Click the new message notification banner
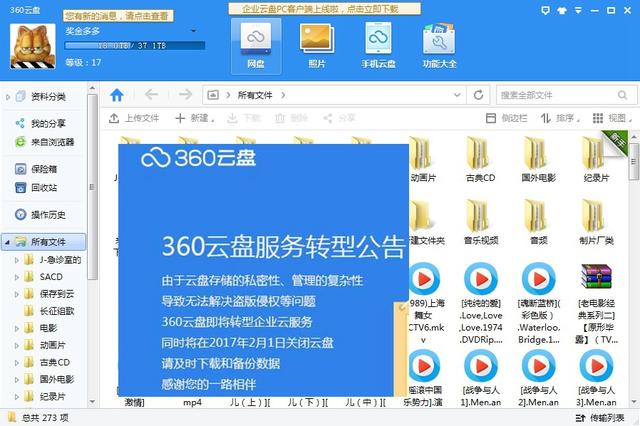The height and width of the screenshot is (426, 640). [x=118, y=16]
